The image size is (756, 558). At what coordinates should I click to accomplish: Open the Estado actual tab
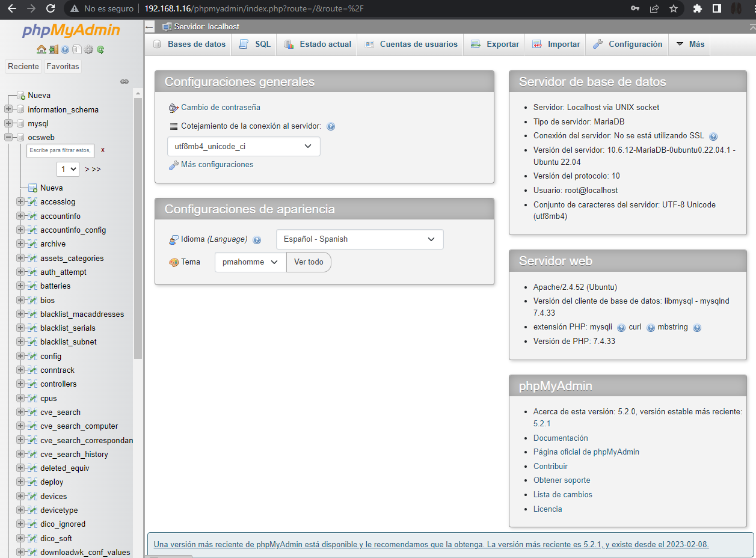tap(318, 44)
